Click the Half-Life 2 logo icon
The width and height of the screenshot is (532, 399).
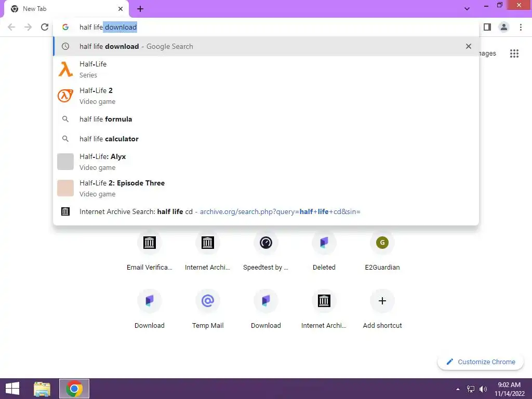click(65, 96)
